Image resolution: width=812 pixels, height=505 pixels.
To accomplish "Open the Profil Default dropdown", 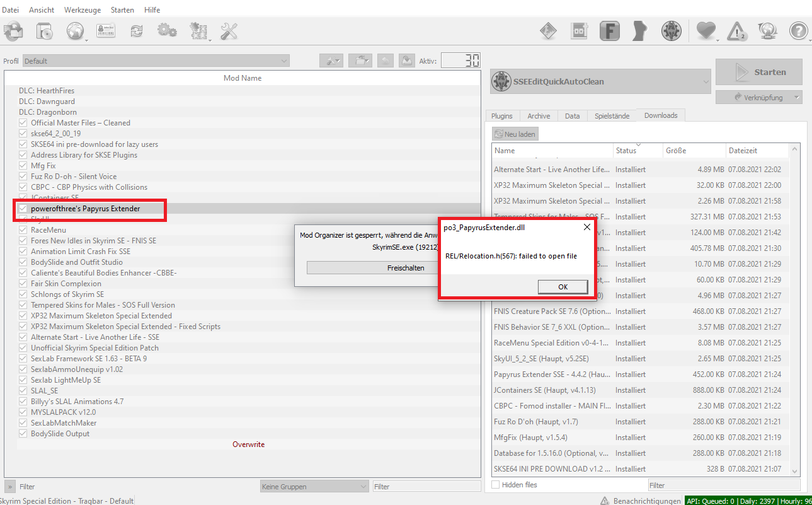I will [x=156, y=61].
